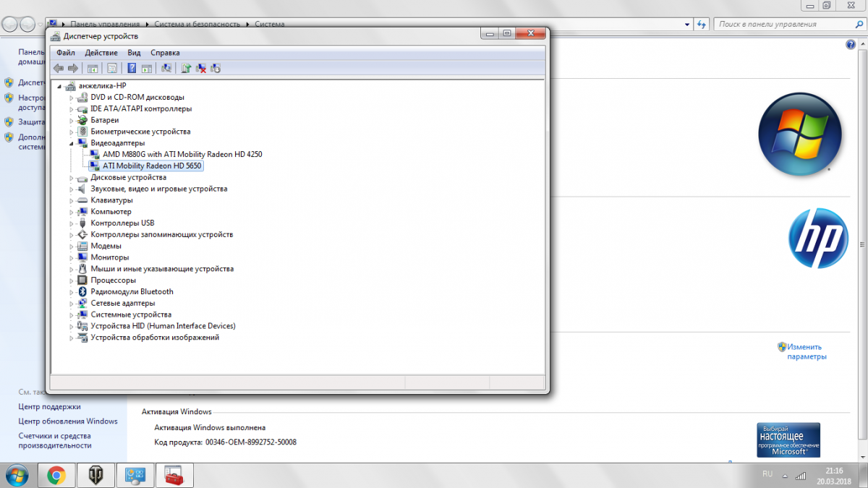868x488 pixels.
Task: Expand the Модемы category
Action: click(x=72, y=246)
